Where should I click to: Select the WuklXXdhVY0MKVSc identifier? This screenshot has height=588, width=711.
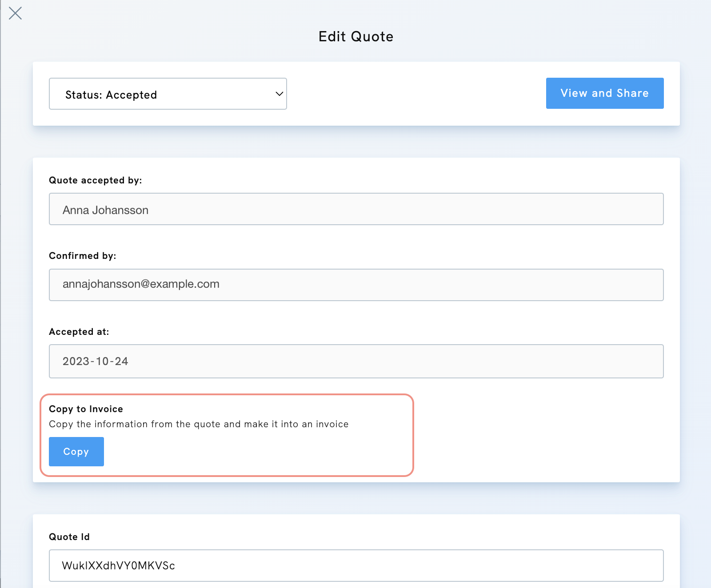point(355,565)
